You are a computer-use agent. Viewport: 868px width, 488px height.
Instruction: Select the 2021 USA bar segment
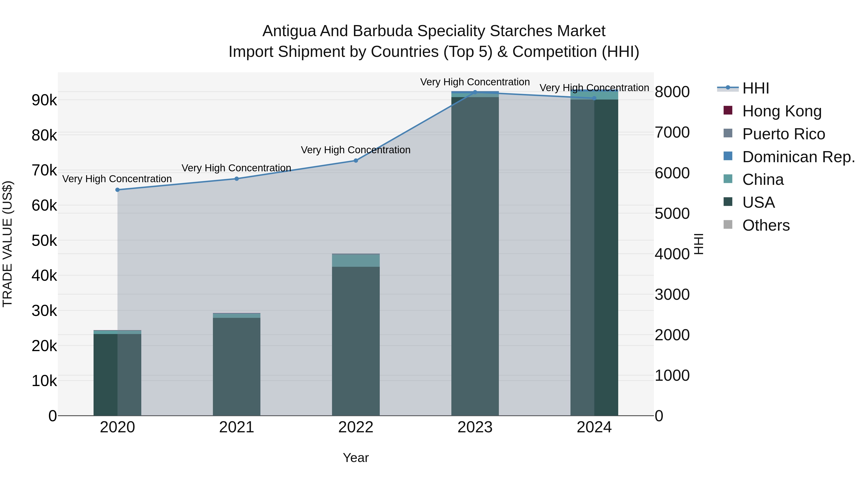237,367
